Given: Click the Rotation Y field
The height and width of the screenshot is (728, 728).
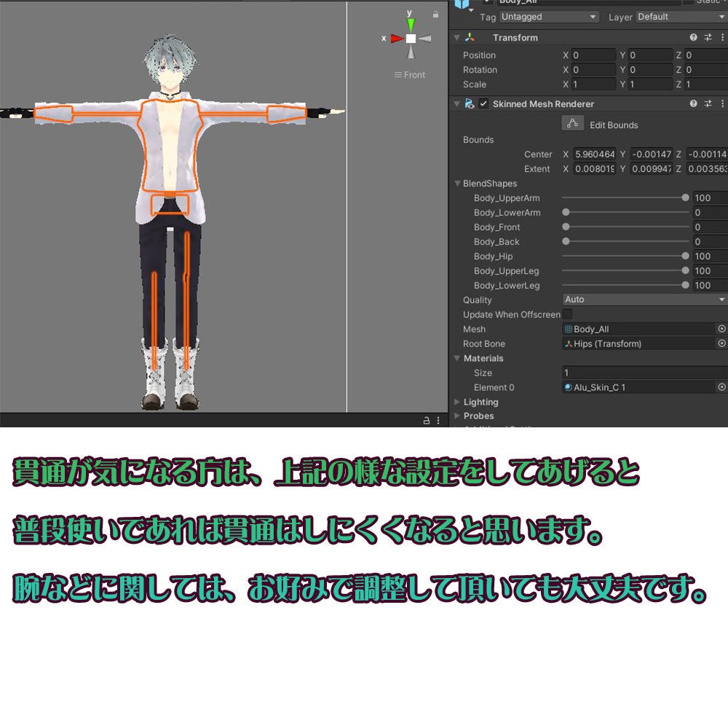Looking at the screenshot, I should coord(650,70).
